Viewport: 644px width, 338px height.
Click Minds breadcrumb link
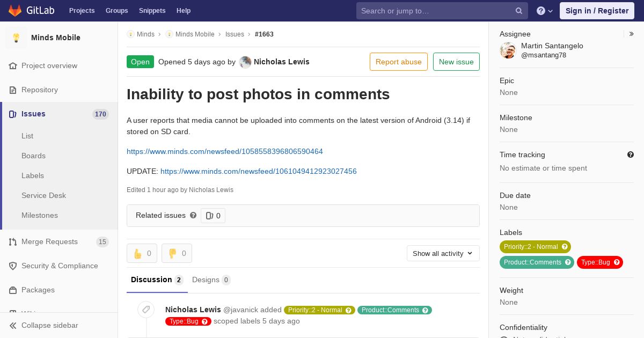point(145,34)
